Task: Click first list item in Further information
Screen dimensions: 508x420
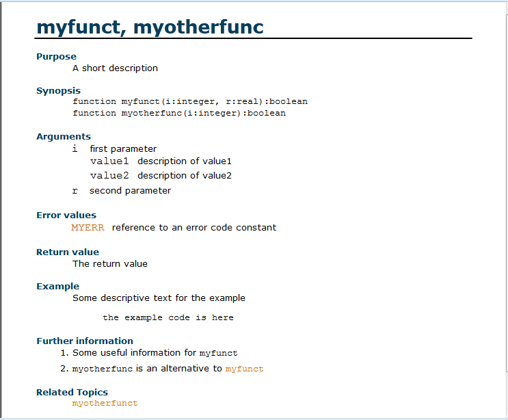Action: [x=155, y=353]
